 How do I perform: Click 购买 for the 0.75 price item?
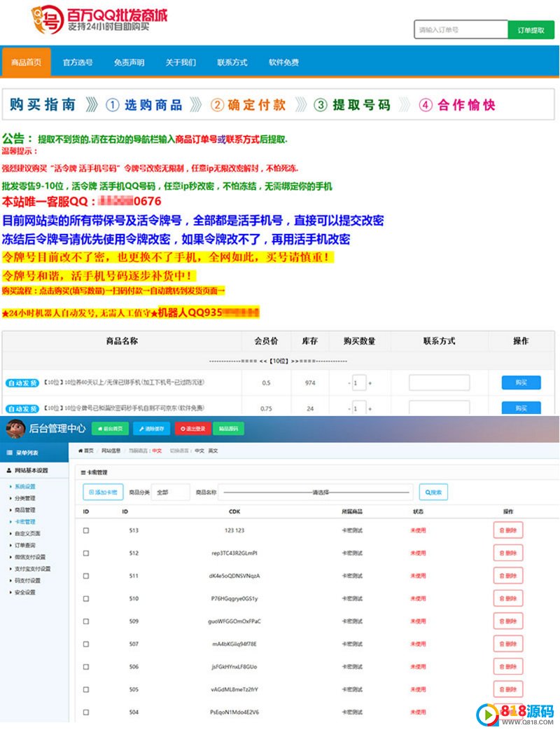click(521, 408)
